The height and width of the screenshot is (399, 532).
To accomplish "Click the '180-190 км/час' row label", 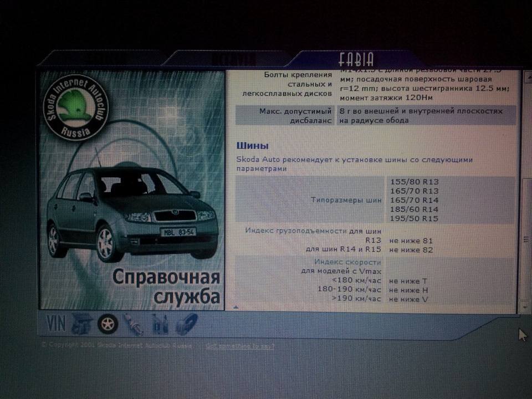I will pyautogui.click(x=350, y=289).
